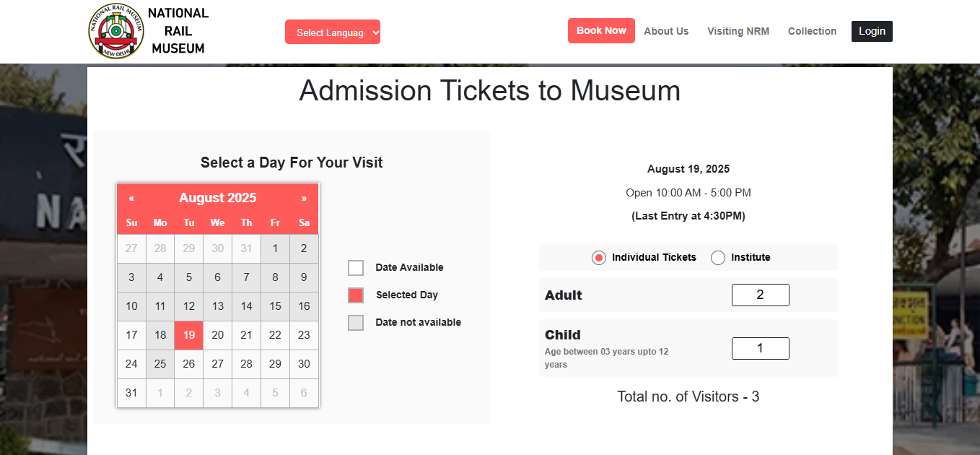This screenshot has height=455, width=980.
Task: Choose August 31 on the calendar
Action: [x=131, y=393]
